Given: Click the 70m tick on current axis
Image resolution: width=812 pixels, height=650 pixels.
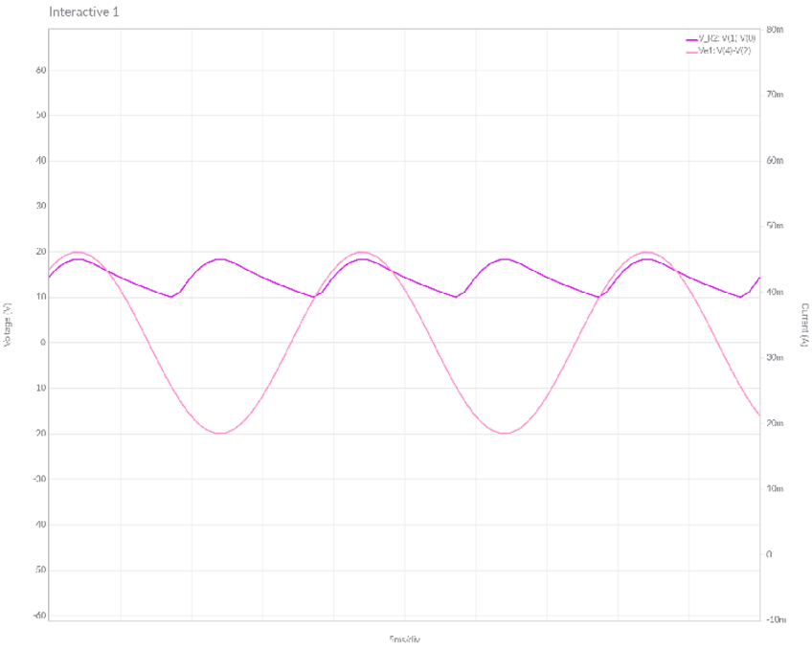Looking at the screenshot, I should coord(775,94).
